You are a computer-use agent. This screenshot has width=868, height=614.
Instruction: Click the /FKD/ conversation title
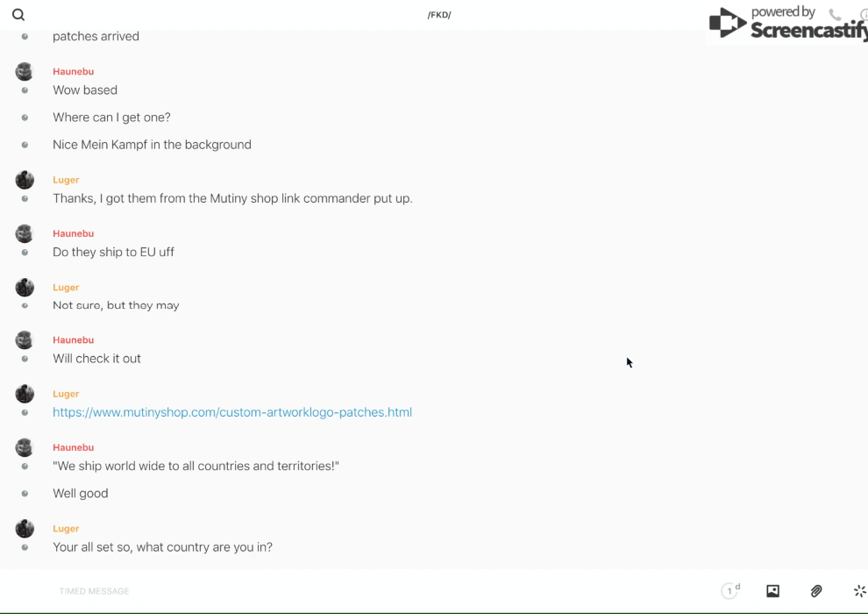tap(439, 15)
